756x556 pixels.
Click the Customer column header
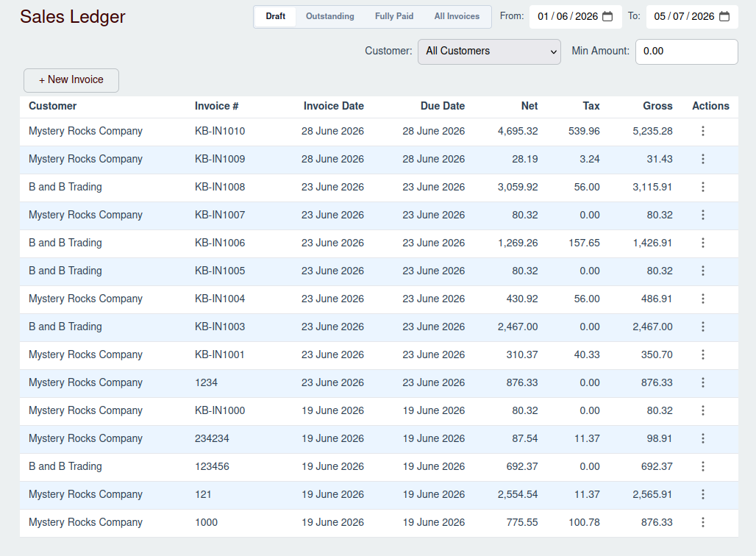tap(52, 106)
